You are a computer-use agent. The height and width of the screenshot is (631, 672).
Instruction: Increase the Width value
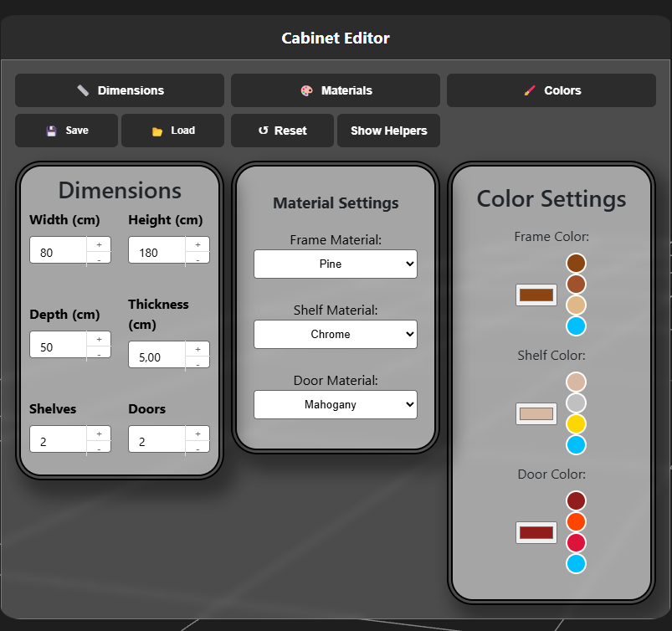pos(99,244)
